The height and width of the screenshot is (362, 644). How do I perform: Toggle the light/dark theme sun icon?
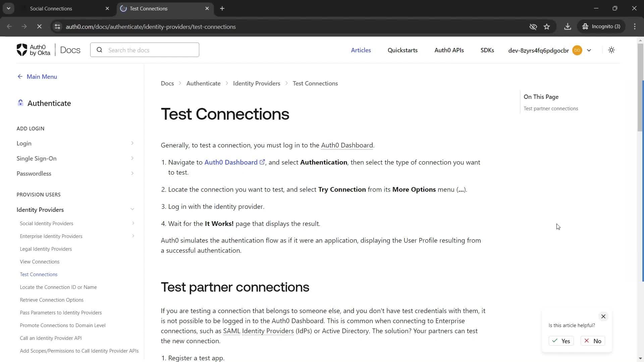coord(611,50)
